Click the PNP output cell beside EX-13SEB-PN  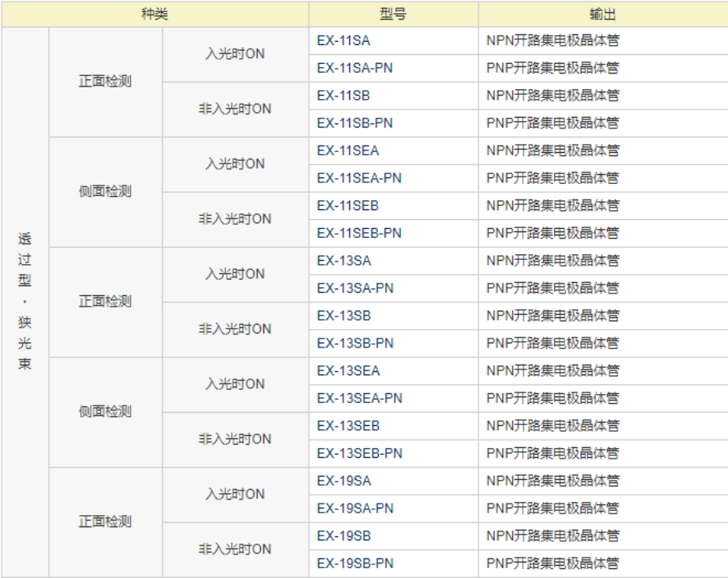click(x=553, y=454)
